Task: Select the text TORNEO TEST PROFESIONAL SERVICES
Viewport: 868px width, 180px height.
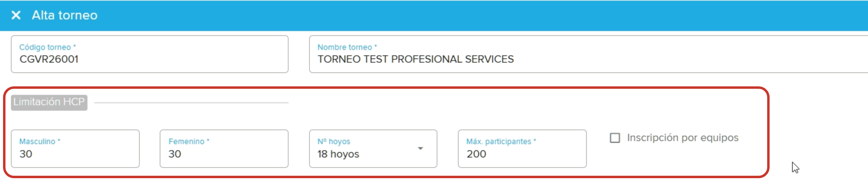Action: pyautogui.click(x=415, y=60)
